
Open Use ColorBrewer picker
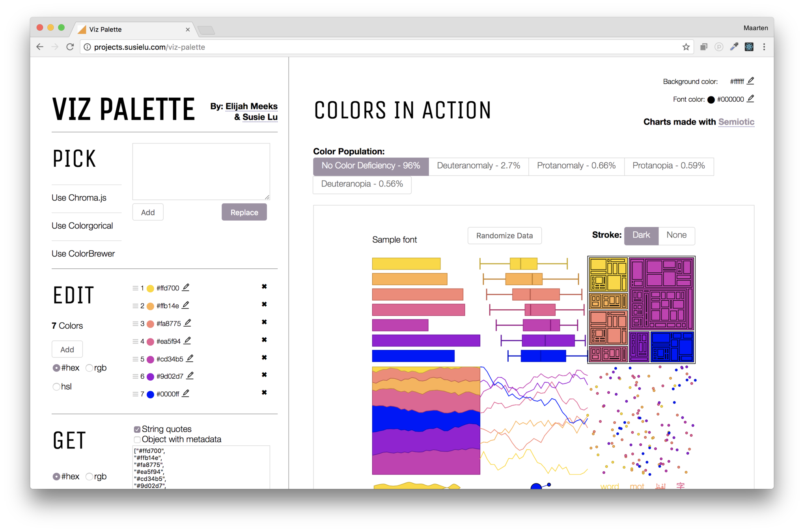pos(83,254)
